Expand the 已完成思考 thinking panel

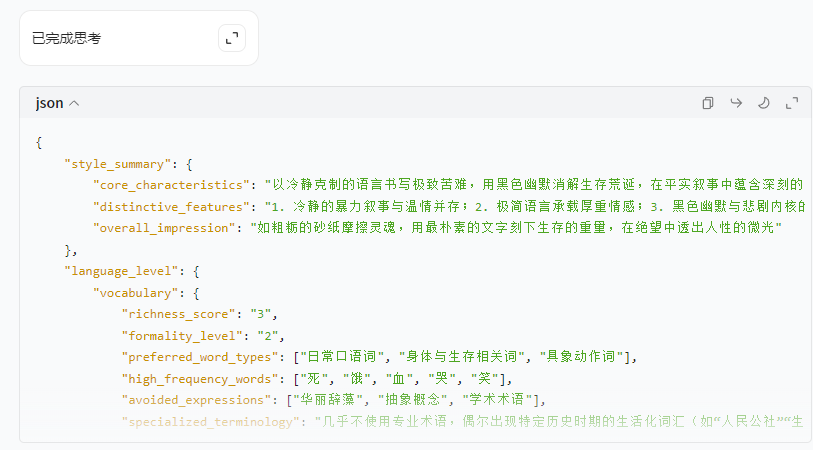coord(232,38)
